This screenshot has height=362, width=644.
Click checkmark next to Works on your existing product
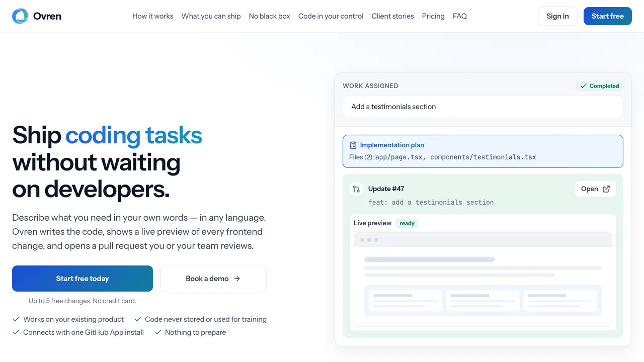(x=16, y=319)
